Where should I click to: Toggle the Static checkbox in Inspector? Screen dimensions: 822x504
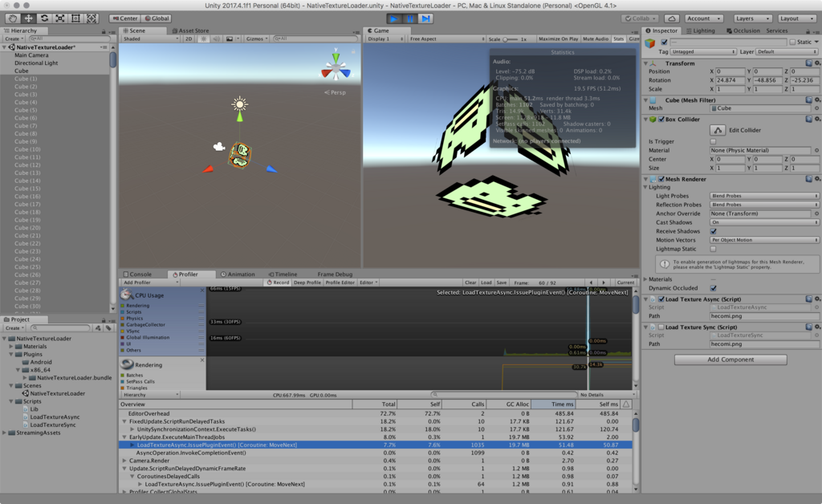791,42
